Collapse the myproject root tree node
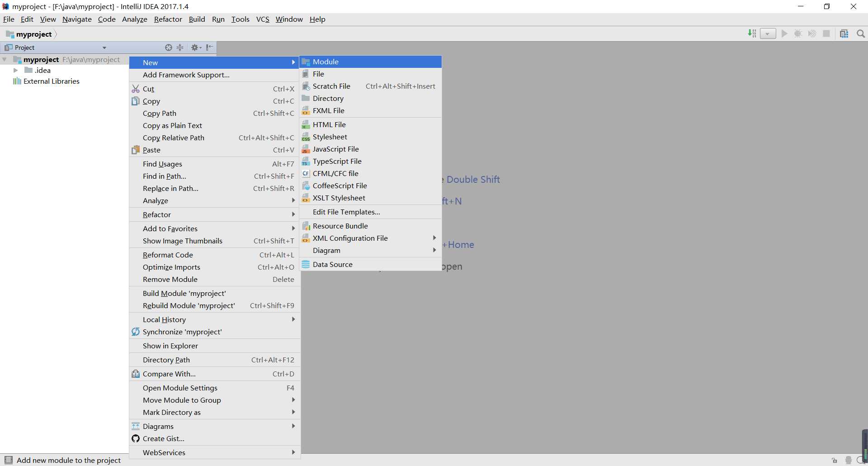Image resolution: width=868 pixels, height=466 pixels. pos(5,60)
